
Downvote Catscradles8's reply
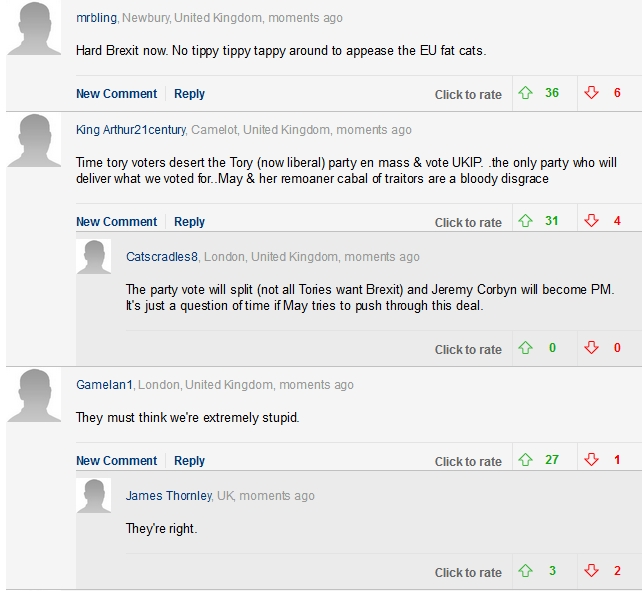pyautogui.click(x=591, y=348)
